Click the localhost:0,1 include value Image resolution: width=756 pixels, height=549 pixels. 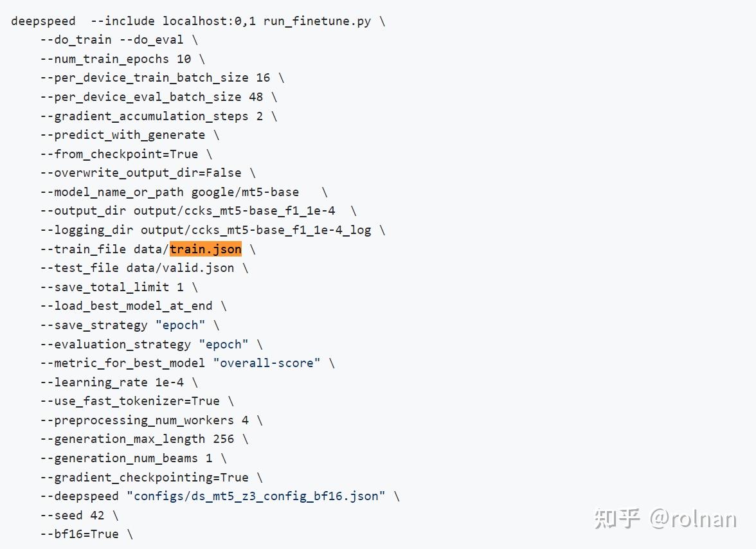(x=209, y=21)
